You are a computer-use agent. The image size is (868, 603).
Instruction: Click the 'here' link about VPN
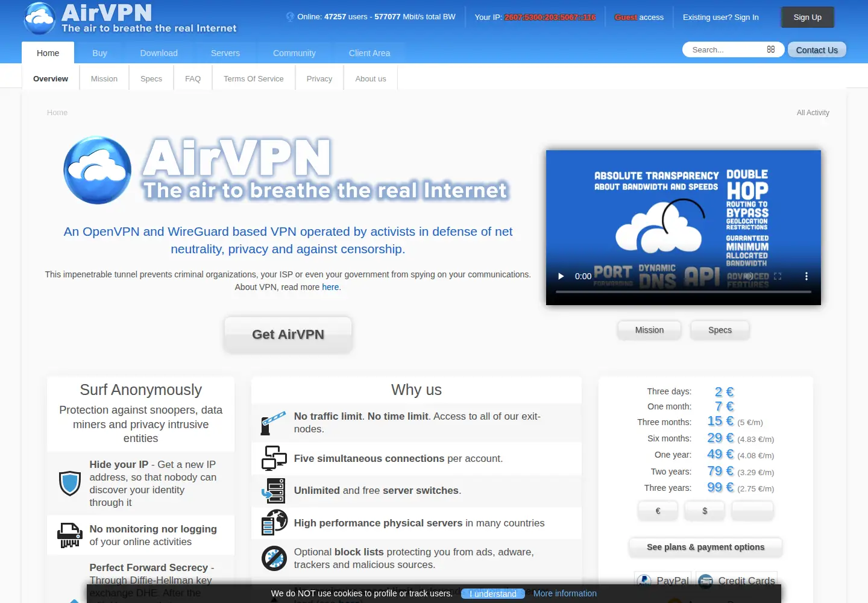[330, 287]
